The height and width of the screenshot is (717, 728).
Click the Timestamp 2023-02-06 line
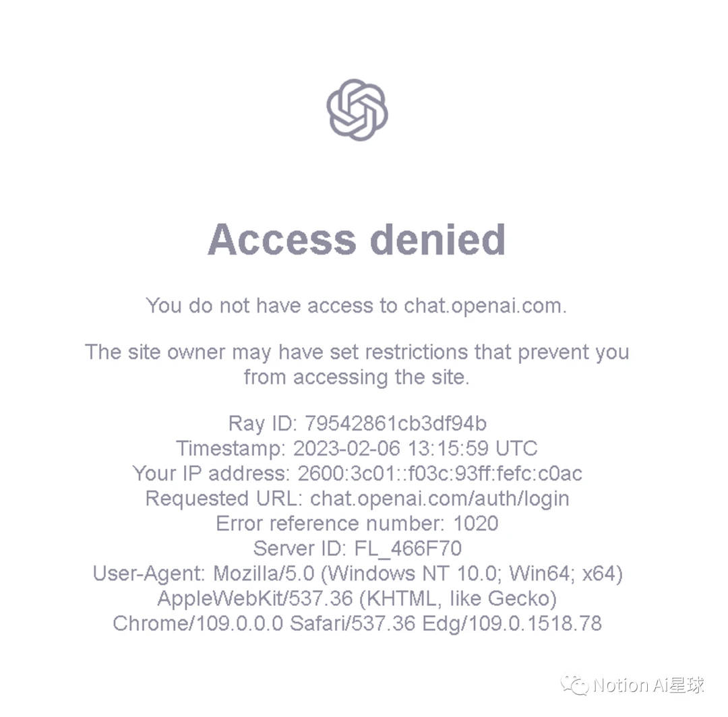coord(357,449)
